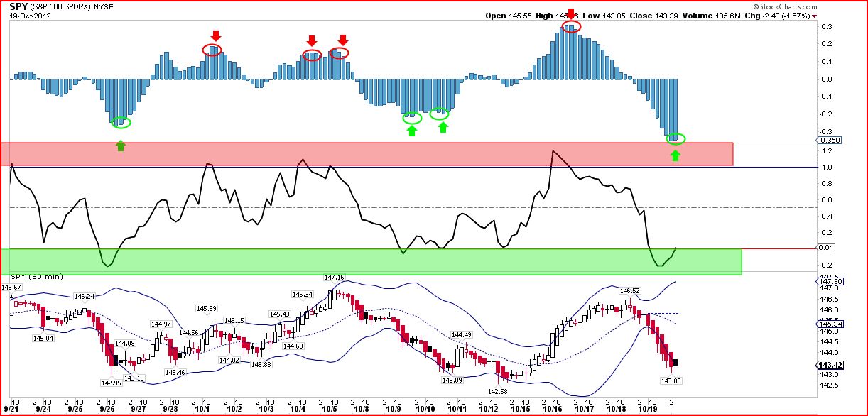868x416 pixels.
Task: Click the 10/5 date on the time axis
Action: (x=329, y=410)
